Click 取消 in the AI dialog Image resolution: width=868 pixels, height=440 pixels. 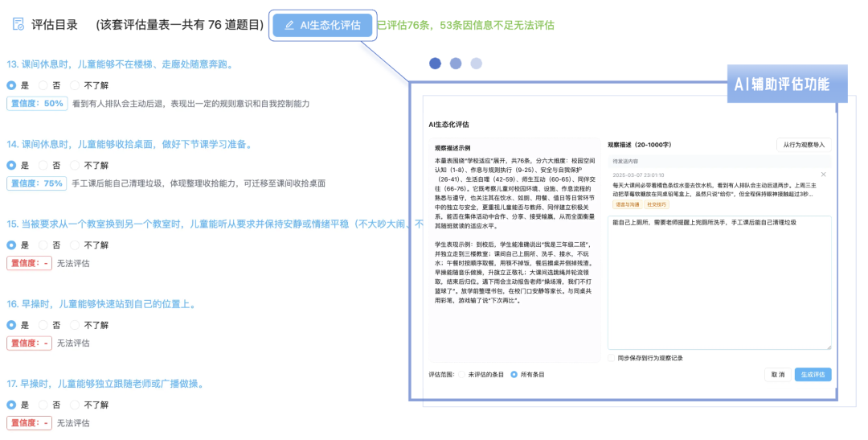click(778, 375)
